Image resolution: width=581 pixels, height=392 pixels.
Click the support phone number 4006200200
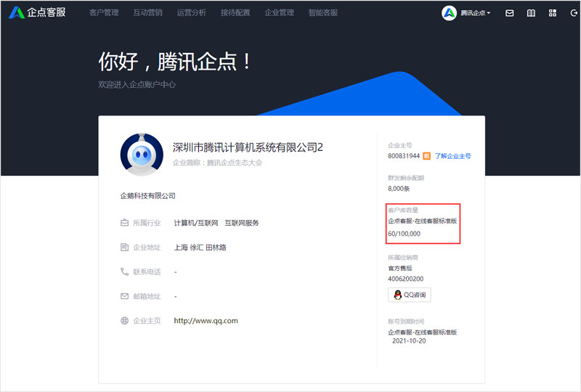coord(406,279)
